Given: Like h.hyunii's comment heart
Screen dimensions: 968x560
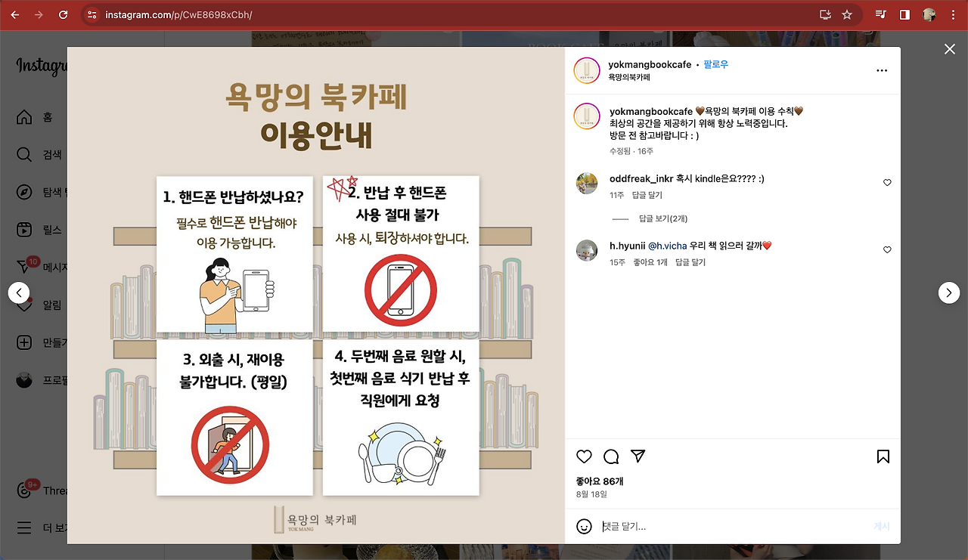Looking at the screenshot, I should (888, 249).
